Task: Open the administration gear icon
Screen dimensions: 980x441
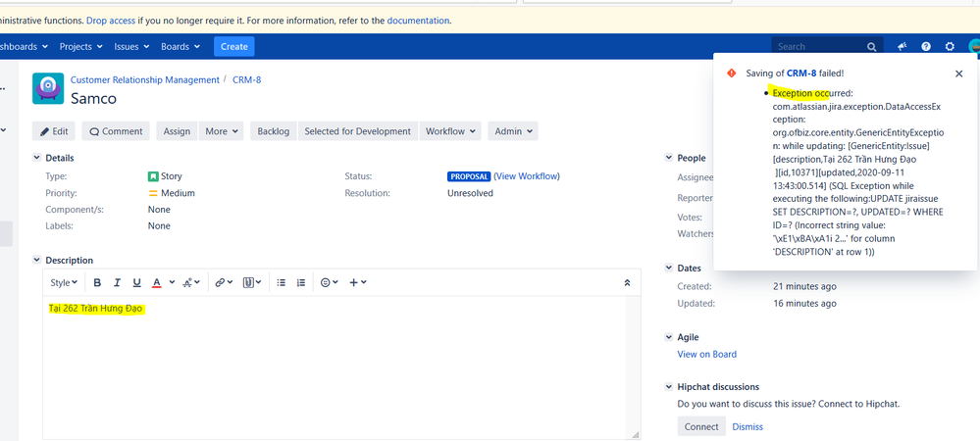Action: 950,46
